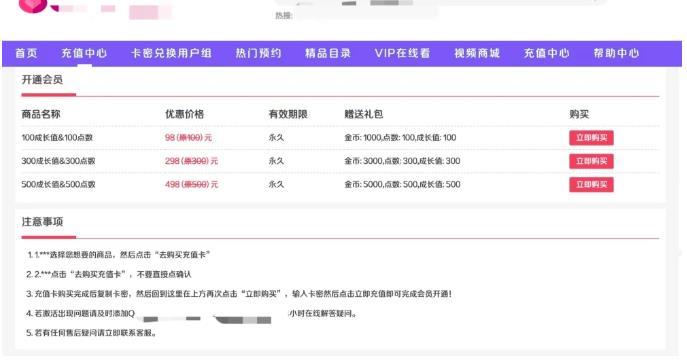Open the 帮助中心 help page
Viewport: 687px width, 361px height.
click(616, 53)
